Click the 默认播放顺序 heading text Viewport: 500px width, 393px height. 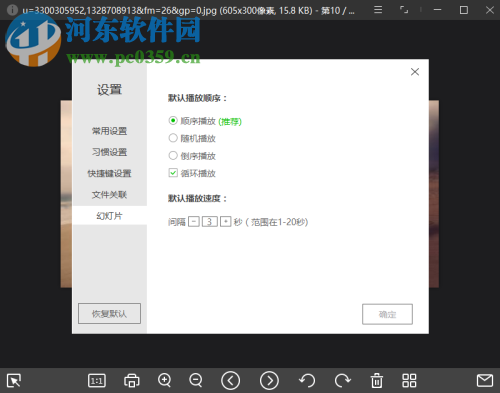pos(197,98)
